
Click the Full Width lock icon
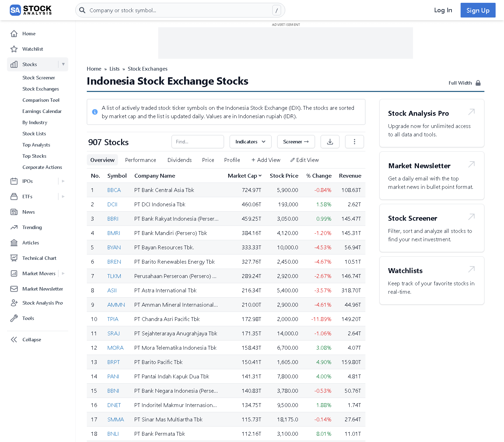tap(478, 83)
